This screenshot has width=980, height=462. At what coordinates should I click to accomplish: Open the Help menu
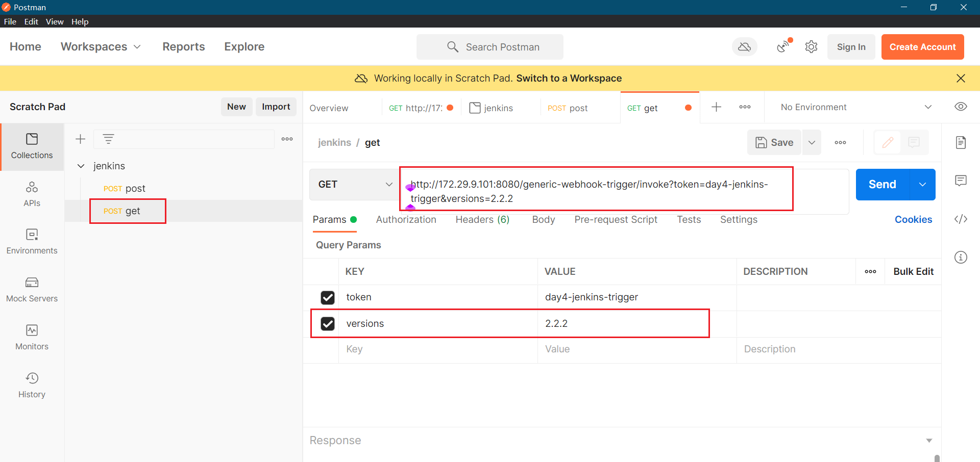click(x=80, y=21)
